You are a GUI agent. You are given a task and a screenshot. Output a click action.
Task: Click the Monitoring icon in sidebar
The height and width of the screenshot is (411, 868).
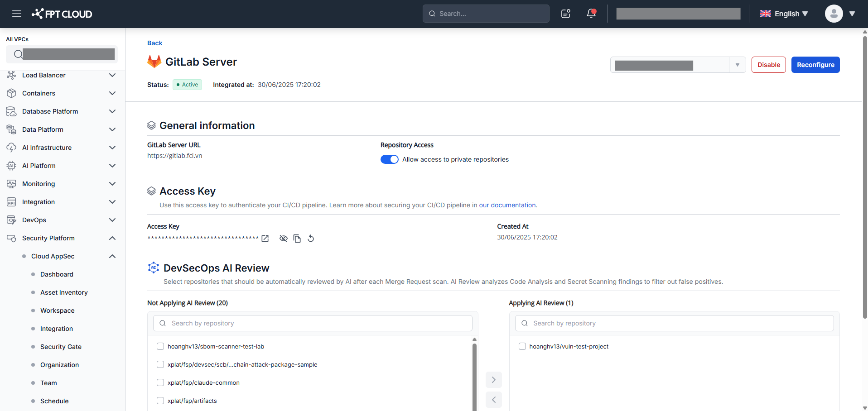pos(11,184)
